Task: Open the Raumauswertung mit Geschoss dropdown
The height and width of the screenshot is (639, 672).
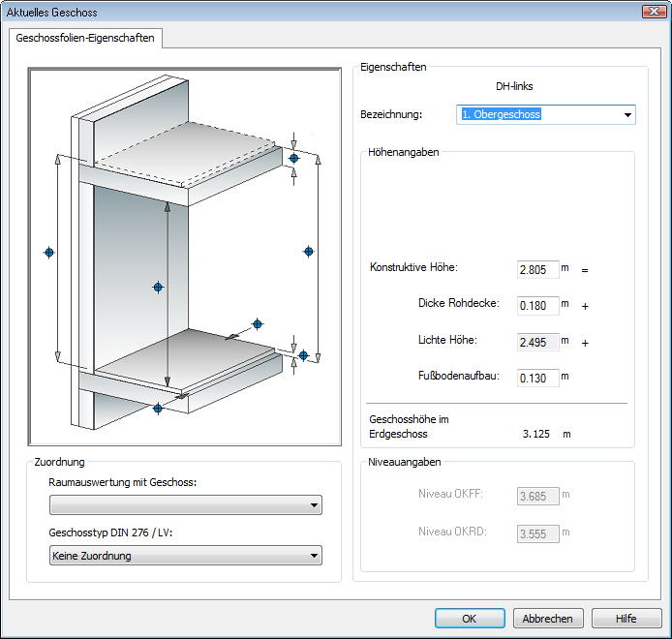Action: coord(186,505)
